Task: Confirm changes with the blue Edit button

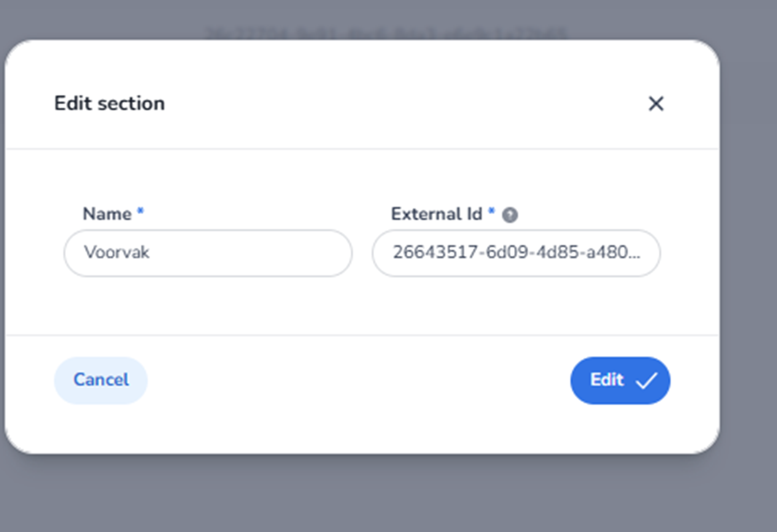Action: [620, 380]
